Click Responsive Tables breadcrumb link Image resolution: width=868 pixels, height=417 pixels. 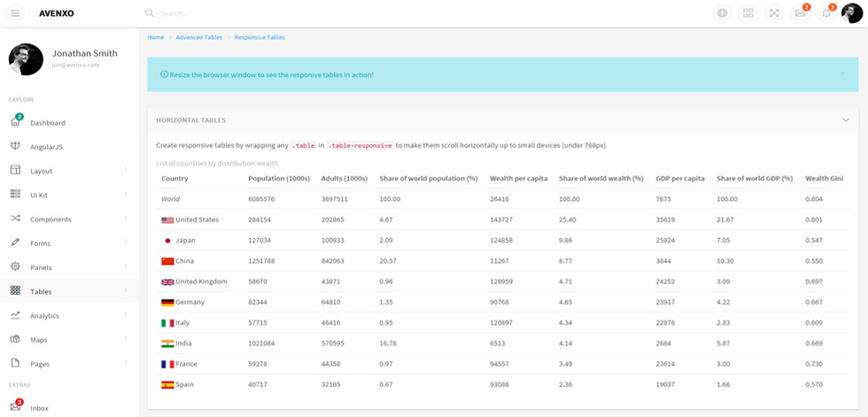tap(260, 37)
